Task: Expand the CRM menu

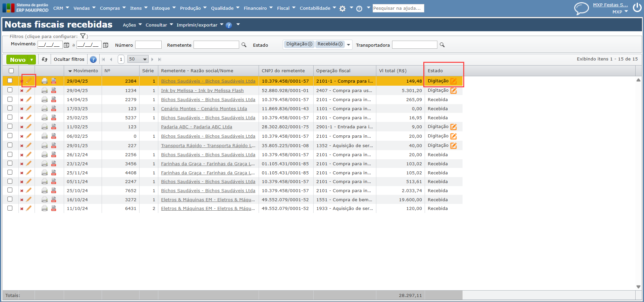Action: 61,8
